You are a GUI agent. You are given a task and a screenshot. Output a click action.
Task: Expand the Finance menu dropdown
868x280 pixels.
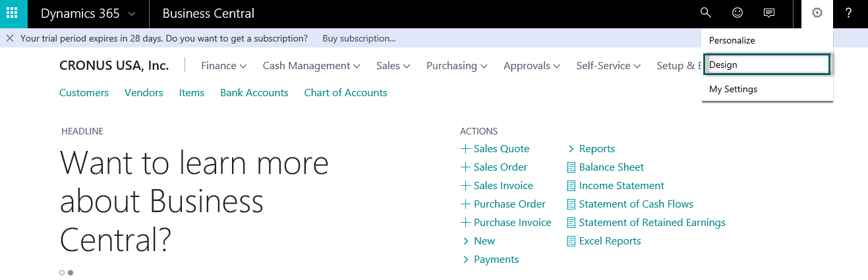click(223, 66)
